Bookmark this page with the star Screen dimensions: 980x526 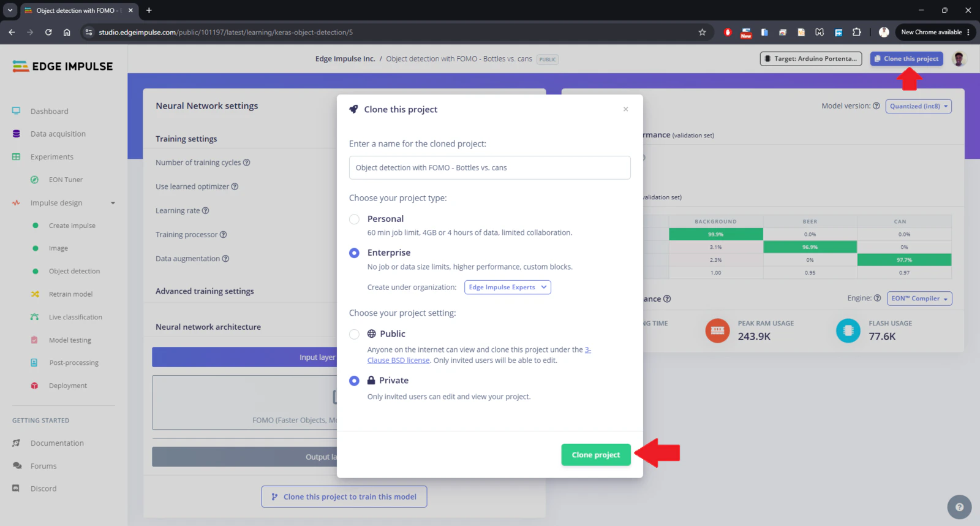tap(702, 32)
